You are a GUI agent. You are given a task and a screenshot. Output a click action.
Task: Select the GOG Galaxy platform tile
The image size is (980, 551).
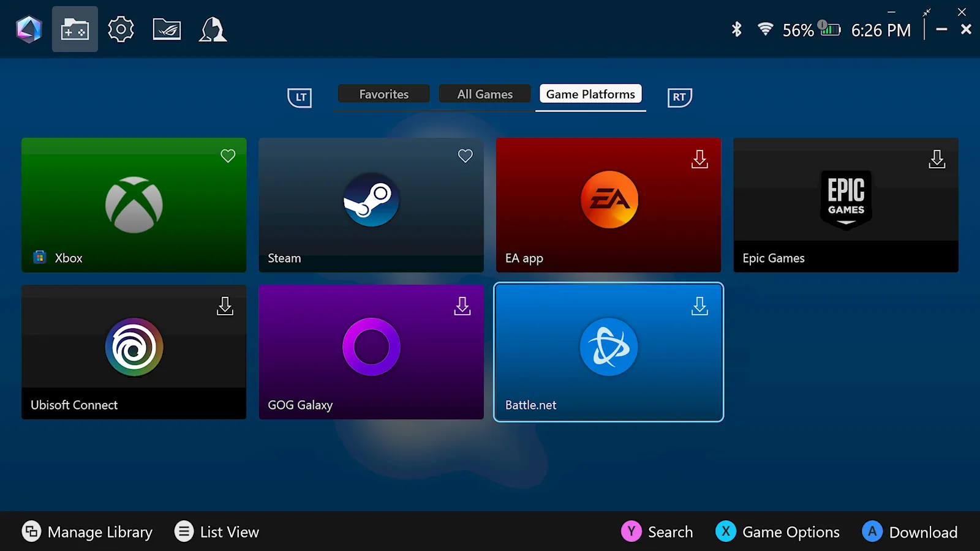[371, 352]
